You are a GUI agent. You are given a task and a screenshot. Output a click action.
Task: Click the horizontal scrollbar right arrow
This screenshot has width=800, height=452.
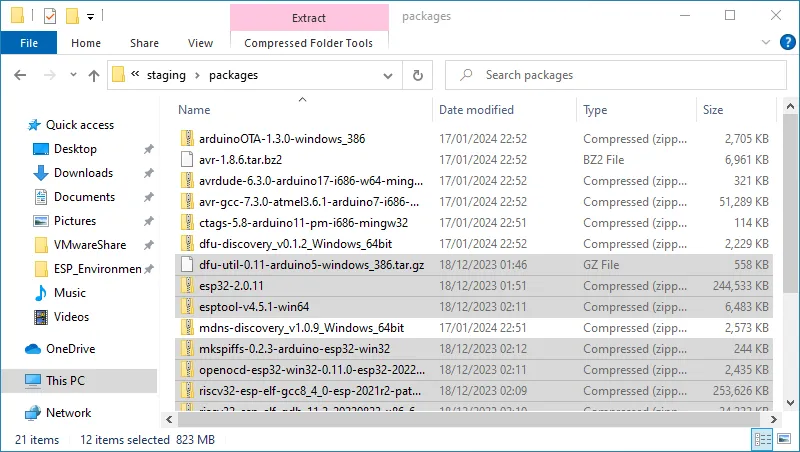pos(774,419)
